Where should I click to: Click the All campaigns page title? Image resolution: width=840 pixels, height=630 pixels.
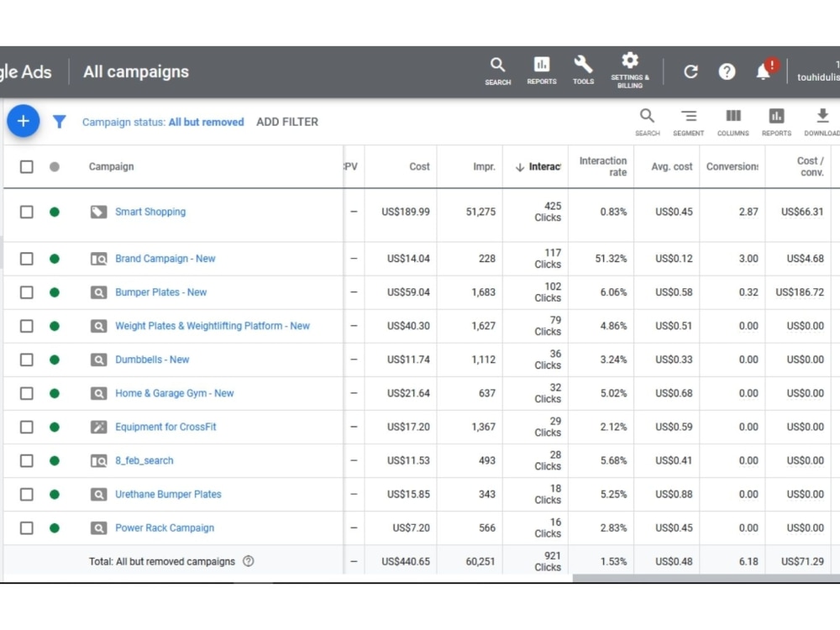tap(136, 71)
